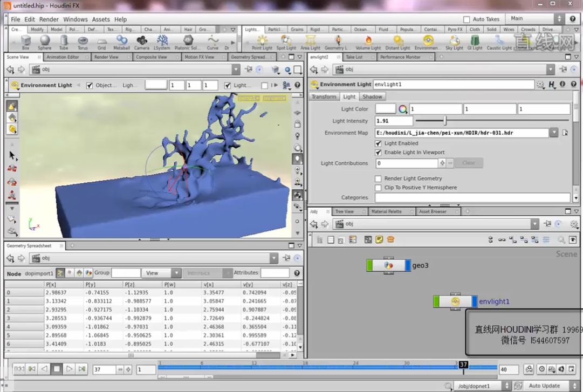Add an Environment Light from the shelf
This screenshot has height=392, width=583.
pyautogui.click(x=428, y=43)
